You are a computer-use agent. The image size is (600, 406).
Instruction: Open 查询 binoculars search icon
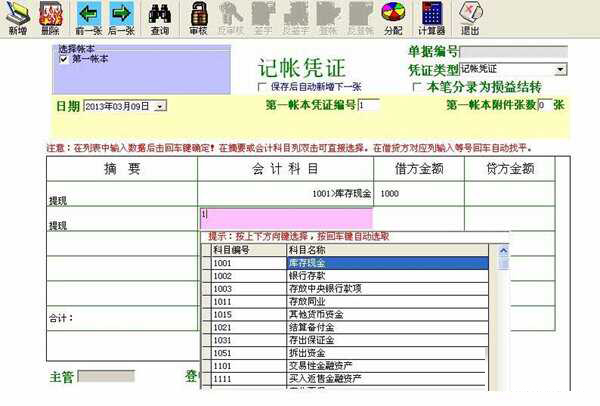pyautogui.click(x=160, y=18)
